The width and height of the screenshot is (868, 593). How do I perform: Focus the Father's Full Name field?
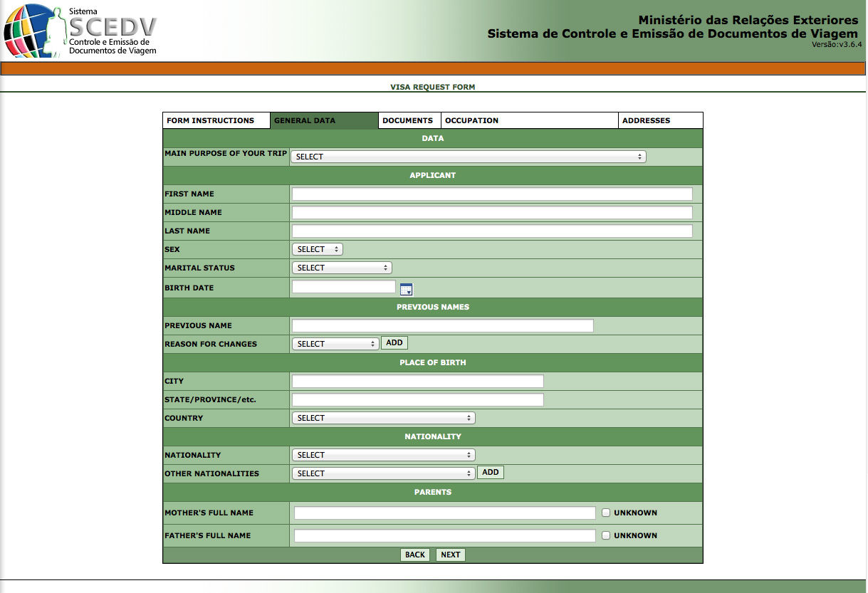tap(445, 535)
